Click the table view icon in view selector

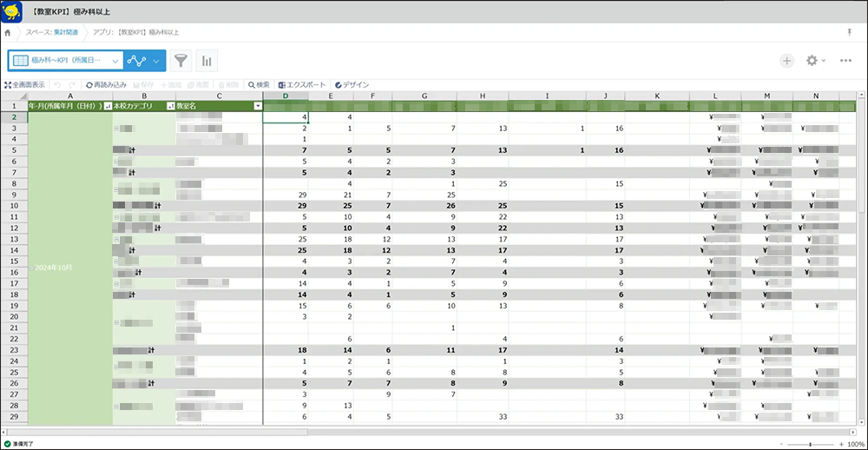tap(21, 61)
